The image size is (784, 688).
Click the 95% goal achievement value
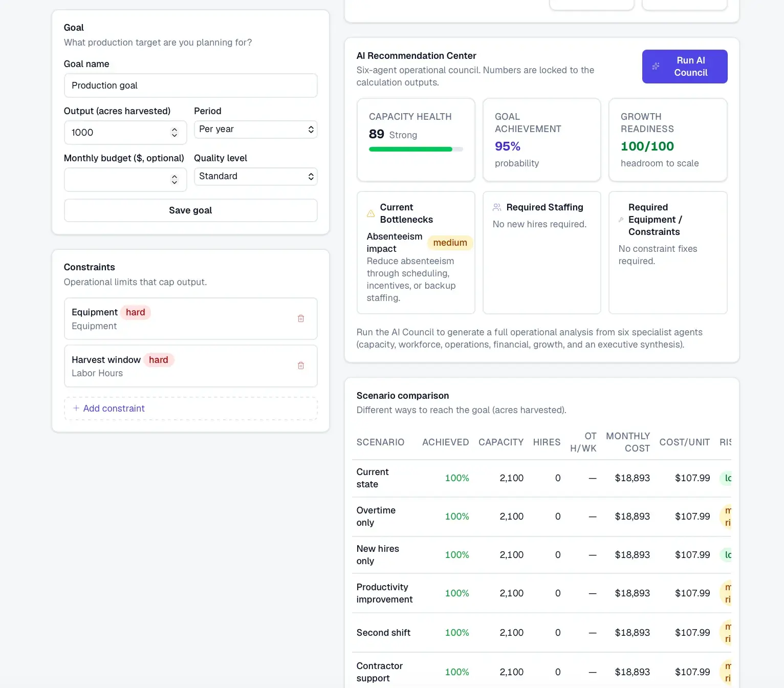508,146
